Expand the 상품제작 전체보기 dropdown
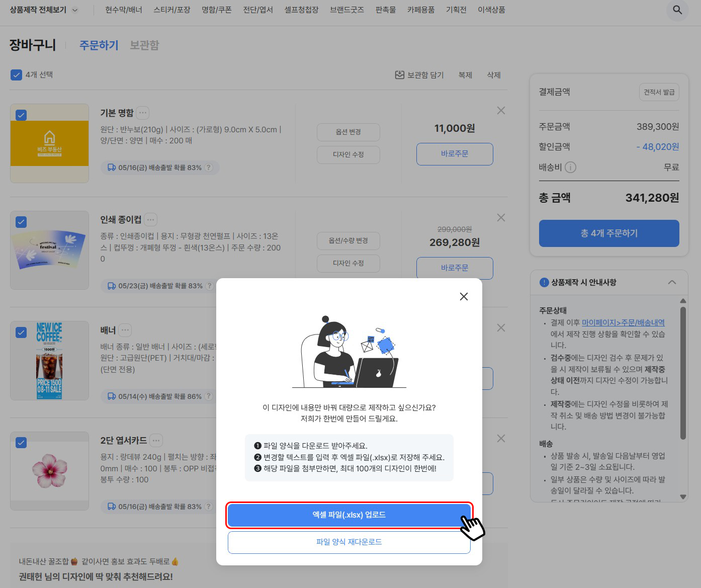 pyautogui.click(x=73, y=9)
